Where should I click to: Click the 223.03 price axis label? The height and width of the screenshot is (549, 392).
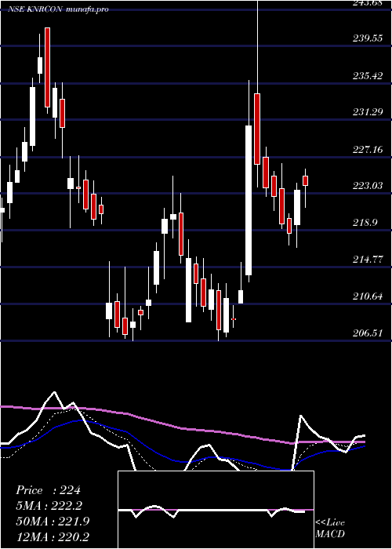click(x=367, y=185)
